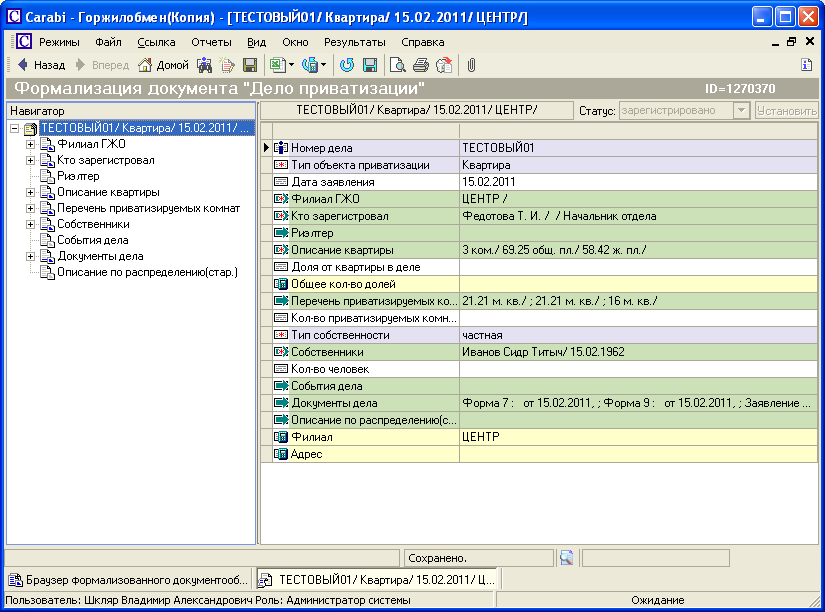Click the printer icon in toolbar
Screen dimensions: 825x612
(421, 65)
